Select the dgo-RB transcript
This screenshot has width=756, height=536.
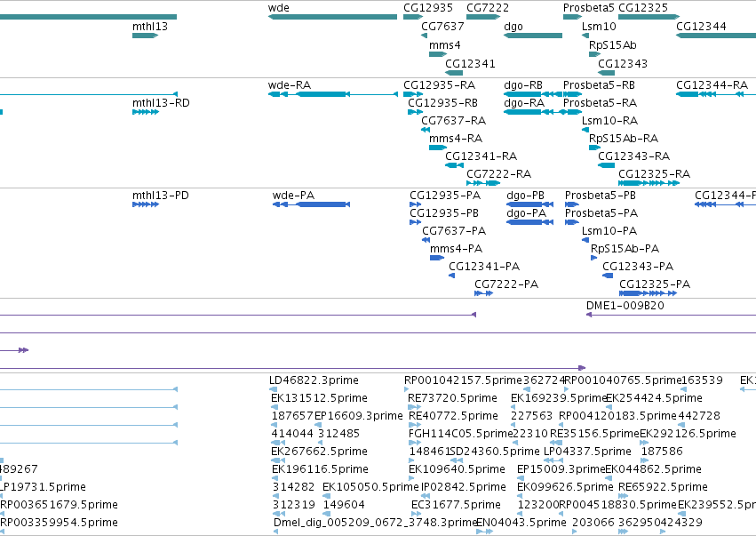pyautogui.click(x=533, y=94)
